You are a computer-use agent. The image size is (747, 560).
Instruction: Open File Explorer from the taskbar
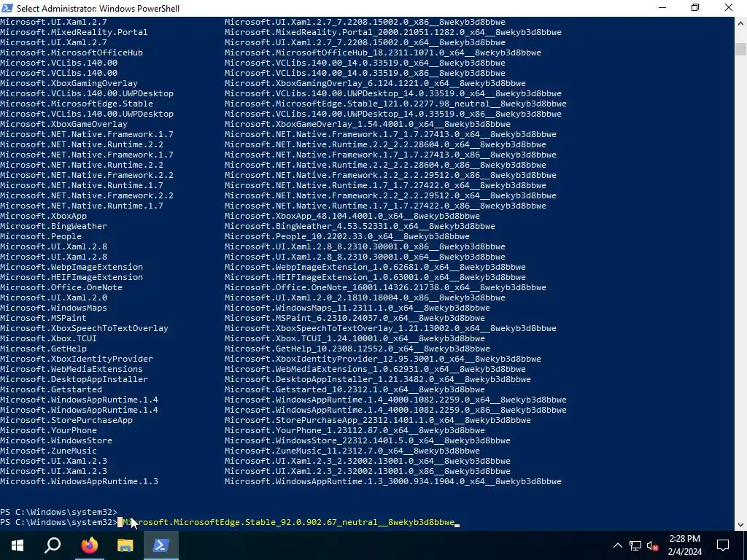tap(125, 545)
